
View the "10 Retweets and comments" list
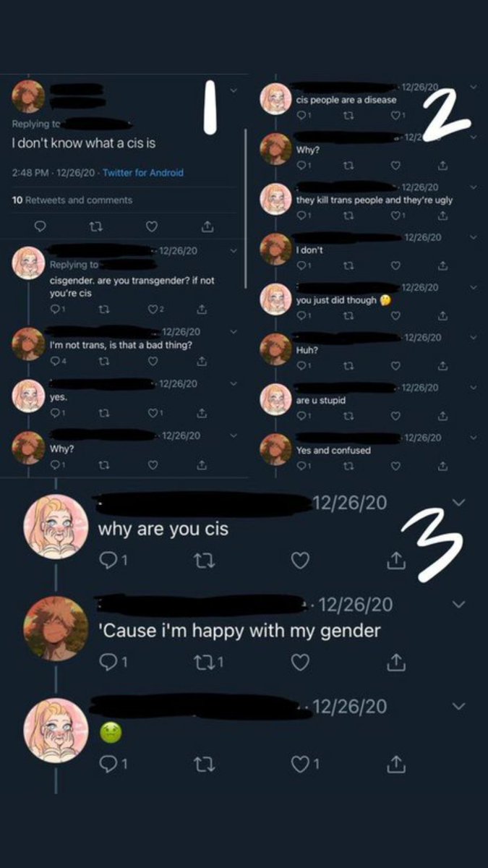[x=73, y=200]
